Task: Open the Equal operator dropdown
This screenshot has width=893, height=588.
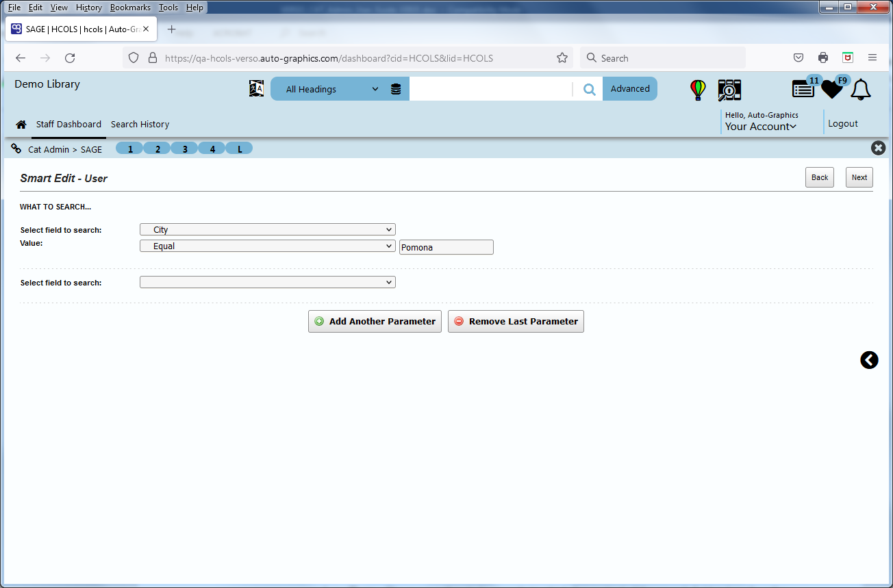Action: click(x=268, y=246)
